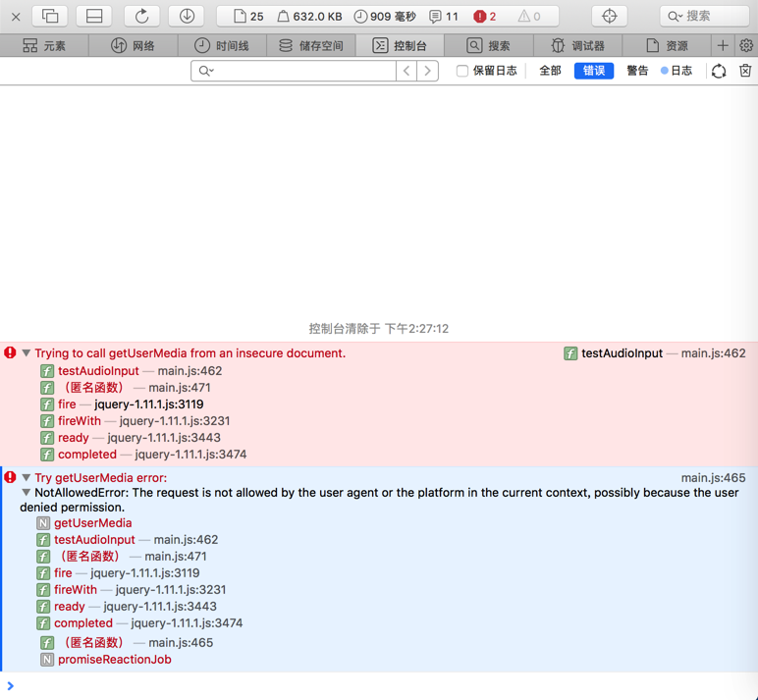Switch to the 网络 tab
This screenshot has width=758, height=700.
(x=133, y=46)
